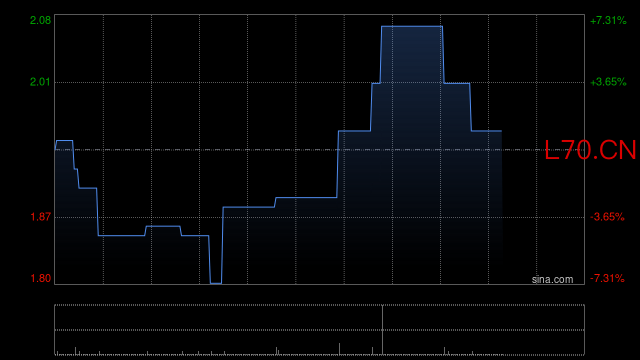This screenshot has height=360, width=640.
Task: Click the -7.31% percentage label
Action: pos(607,278)
